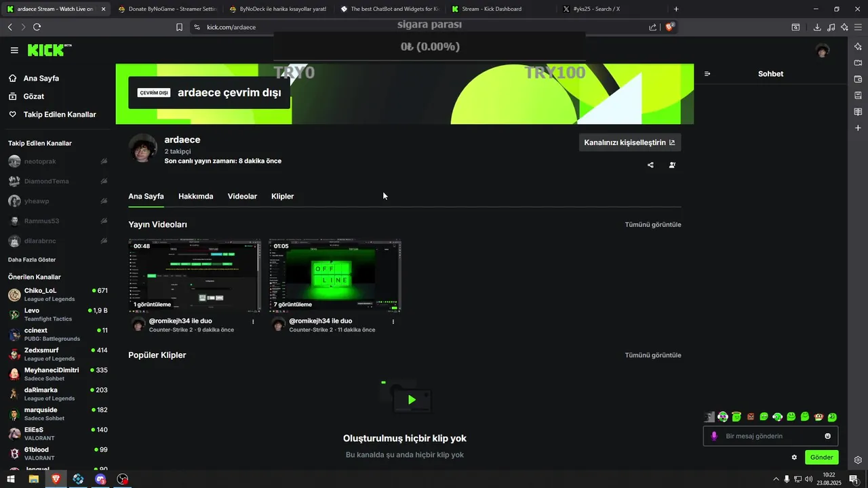
Task: Switch to the Hakkımda tab
Action: pos(195,197)
